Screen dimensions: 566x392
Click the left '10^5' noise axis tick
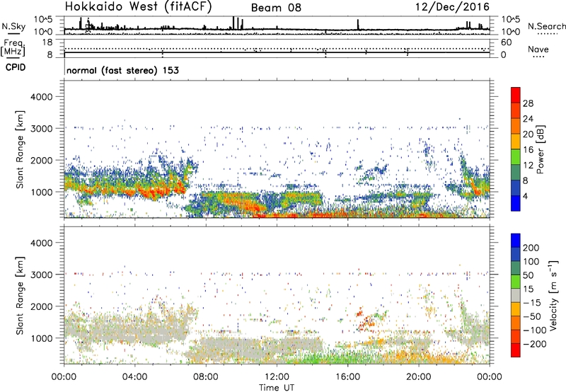(44, 20)
